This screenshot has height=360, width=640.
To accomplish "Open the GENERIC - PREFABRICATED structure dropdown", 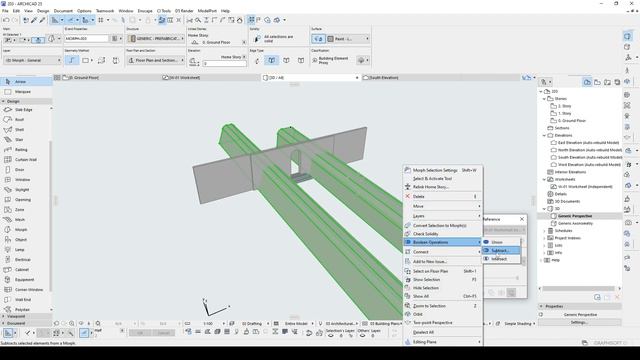I will [x=155, y=39].
